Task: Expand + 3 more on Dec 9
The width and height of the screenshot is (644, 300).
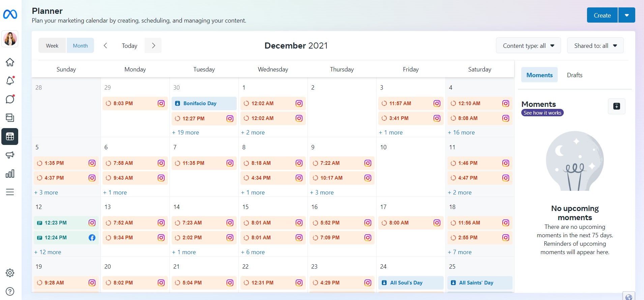Action: click(322, 192)
